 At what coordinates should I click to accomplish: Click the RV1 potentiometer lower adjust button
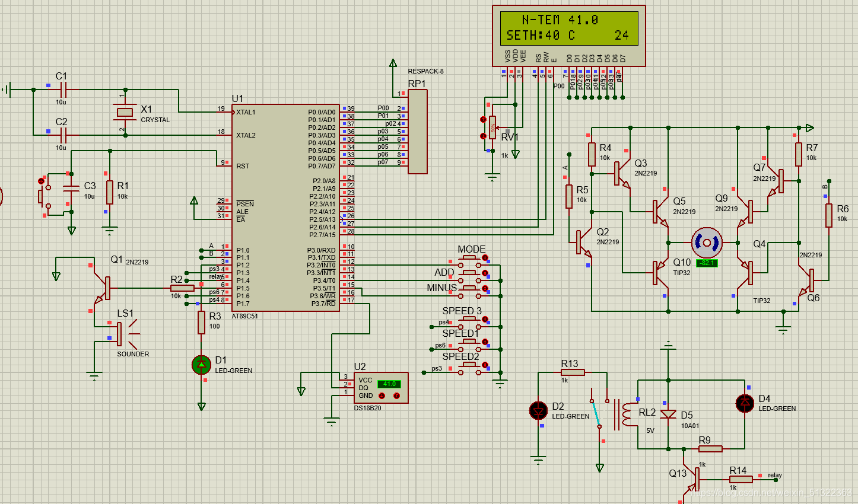[x=483, y=136]
